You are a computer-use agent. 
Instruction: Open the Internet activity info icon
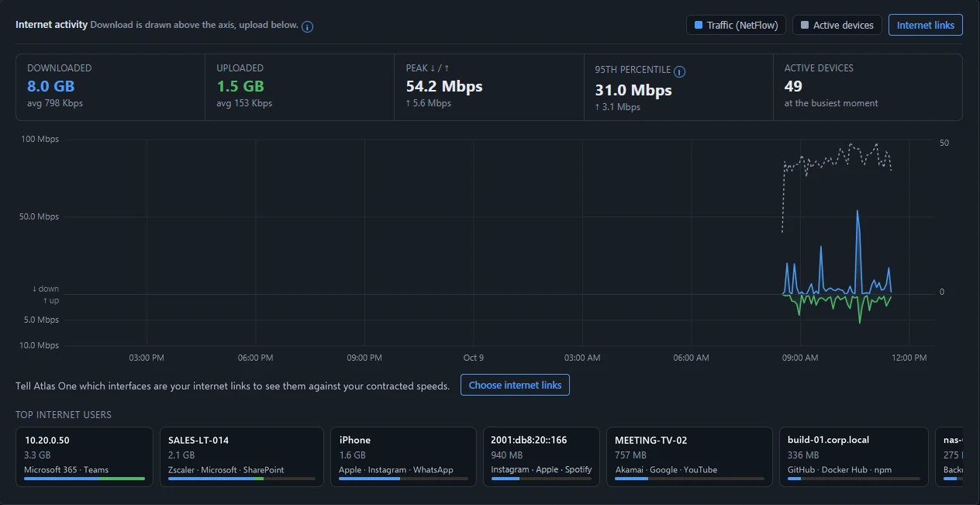click(307, 26)
